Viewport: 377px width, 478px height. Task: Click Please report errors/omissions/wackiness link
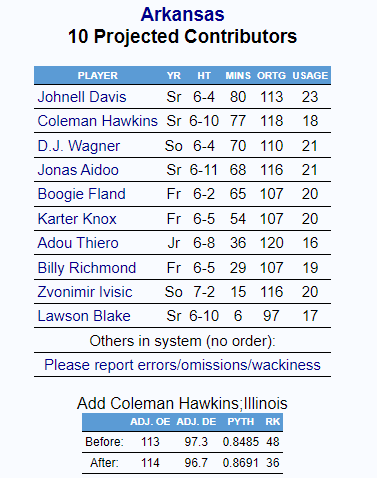pyautogui.click(x=182, y=365)
